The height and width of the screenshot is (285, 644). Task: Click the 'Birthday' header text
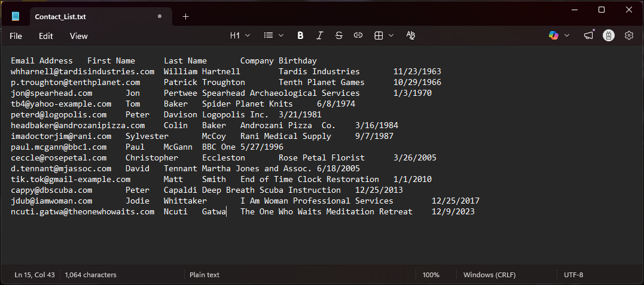(x=298, y=61)
